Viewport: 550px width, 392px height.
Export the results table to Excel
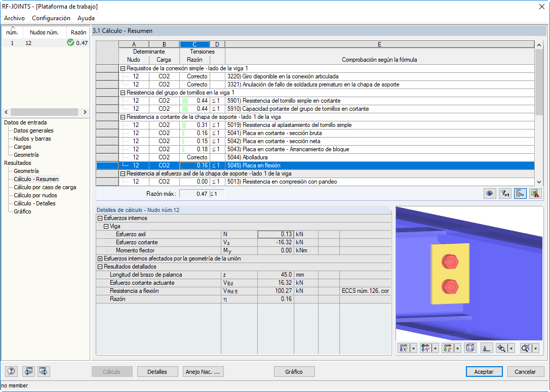(x=535, y=193)
